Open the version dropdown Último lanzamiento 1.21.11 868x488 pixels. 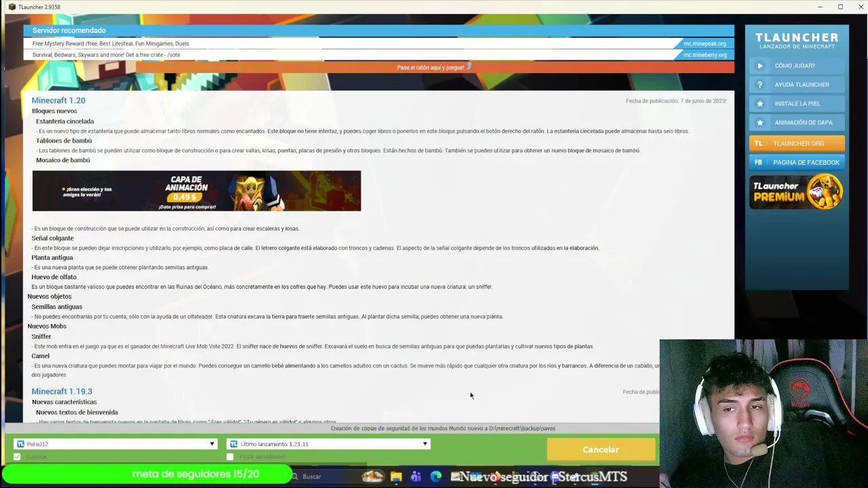[x=328, y=444]
